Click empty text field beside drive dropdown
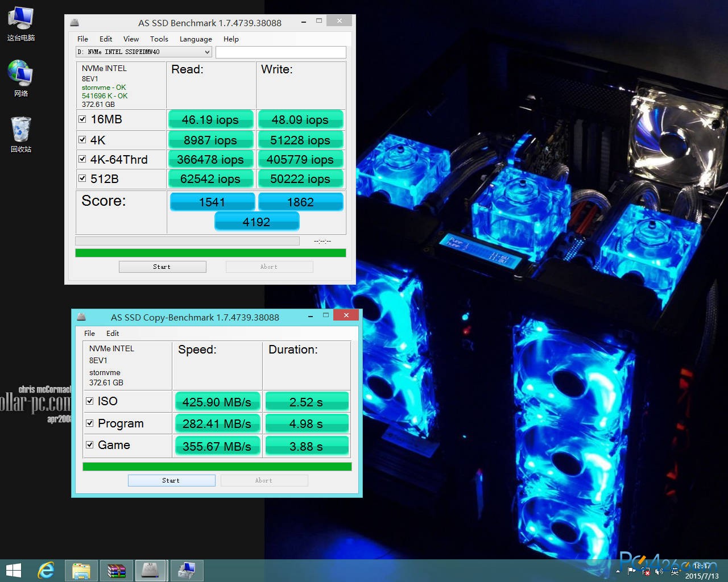Screen dimensions: 728x582 click(281, 52)
